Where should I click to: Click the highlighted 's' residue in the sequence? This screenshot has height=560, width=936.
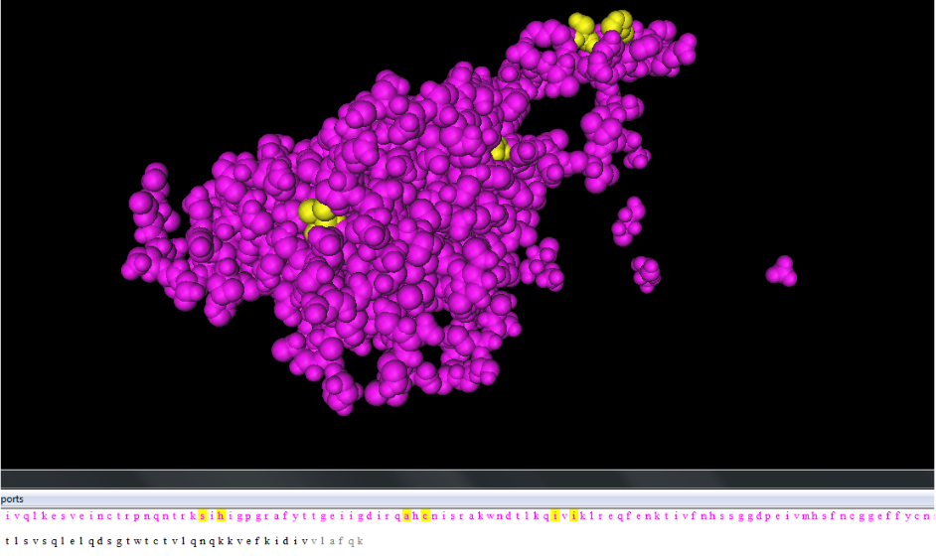(203, 515)
